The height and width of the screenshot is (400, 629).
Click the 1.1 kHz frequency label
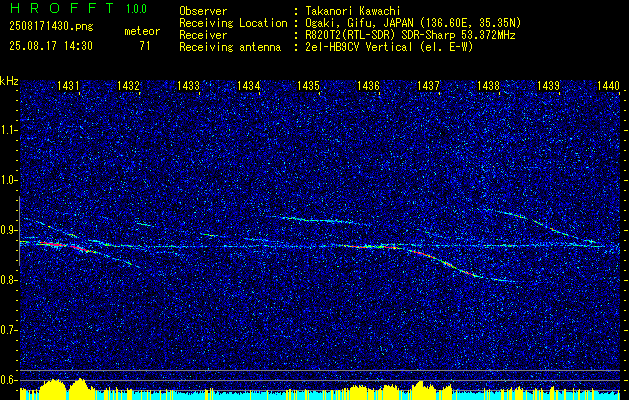pyautogui.click(x=8, y=130)
